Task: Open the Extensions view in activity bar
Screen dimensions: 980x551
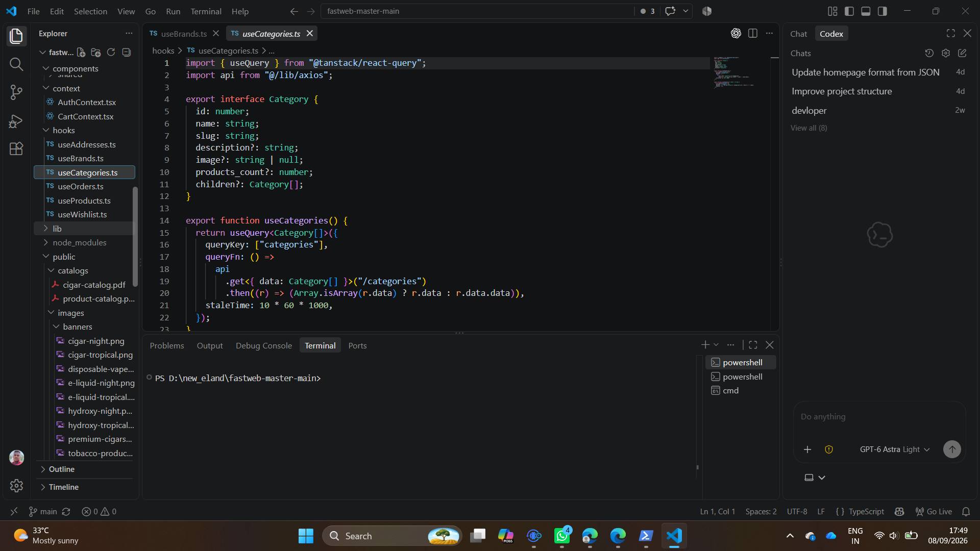Action: click(16, 148)
